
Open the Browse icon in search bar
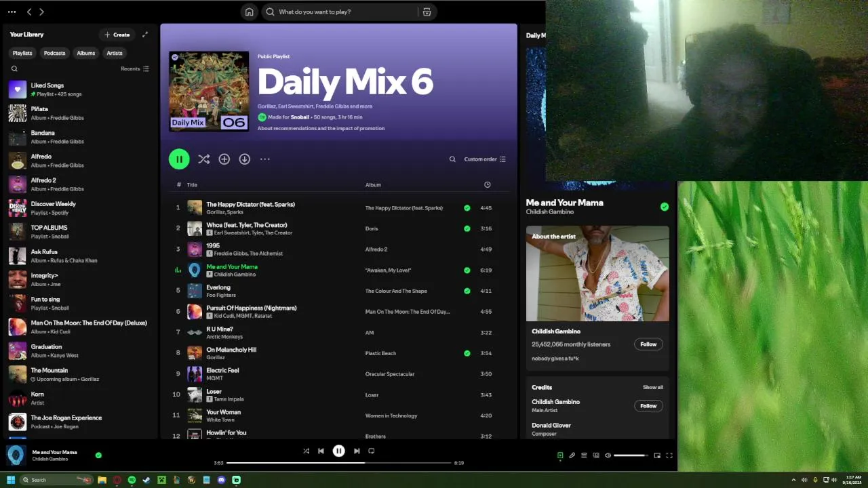427,12
